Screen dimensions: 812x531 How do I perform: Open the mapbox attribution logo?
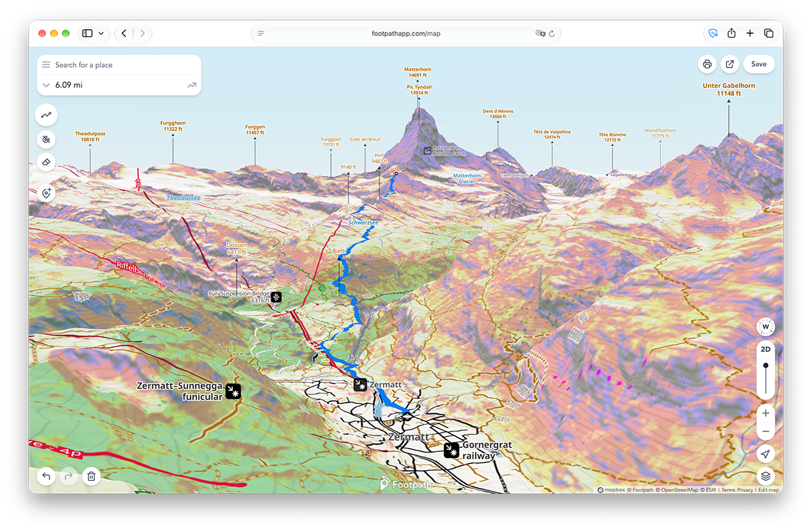612,490
